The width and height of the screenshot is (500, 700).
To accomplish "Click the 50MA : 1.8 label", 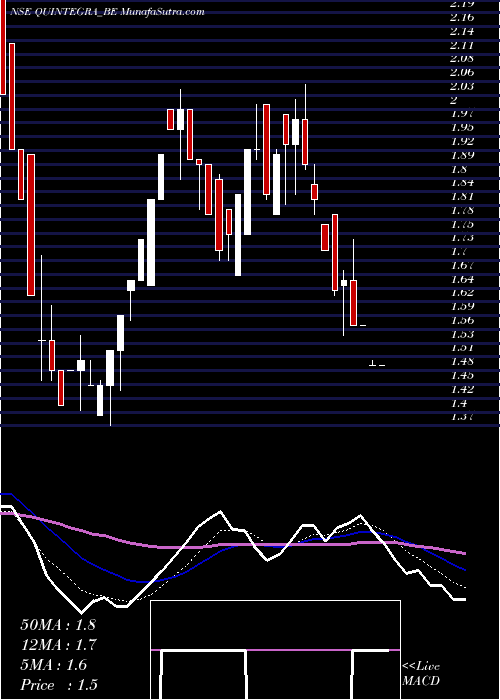I will [x=58, y=625].
